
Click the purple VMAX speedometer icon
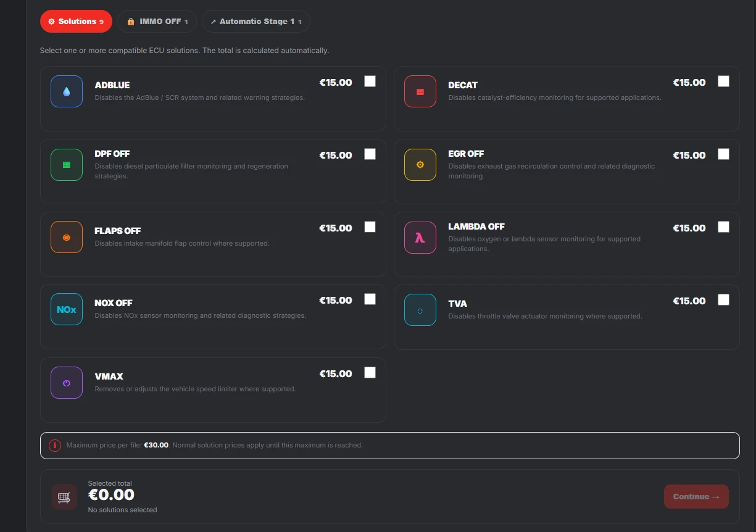pos(67,383)
